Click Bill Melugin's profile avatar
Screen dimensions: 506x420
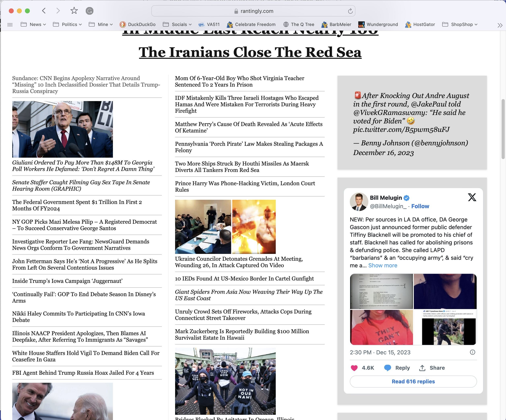[359, 202]
